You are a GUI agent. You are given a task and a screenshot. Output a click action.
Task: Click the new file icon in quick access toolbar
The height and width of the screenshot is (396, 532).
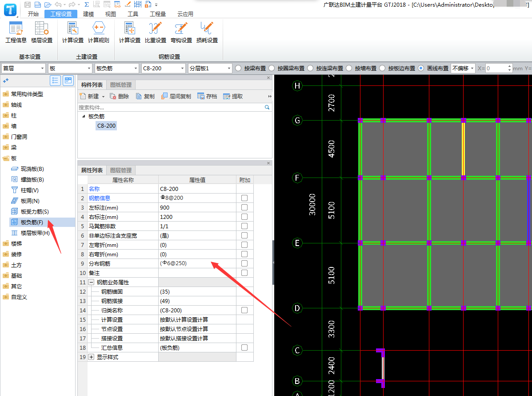(38, 4)
